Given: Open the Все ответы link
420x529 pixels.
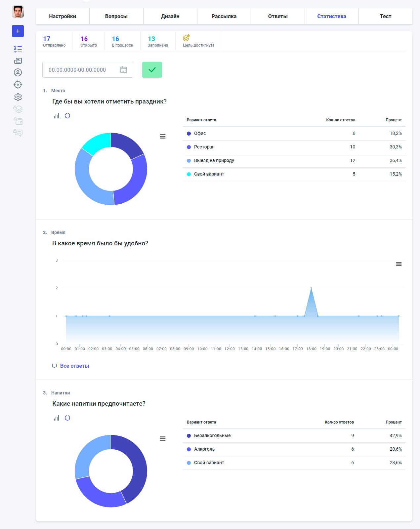Looking at the screenshot, I should click(74, 366).
